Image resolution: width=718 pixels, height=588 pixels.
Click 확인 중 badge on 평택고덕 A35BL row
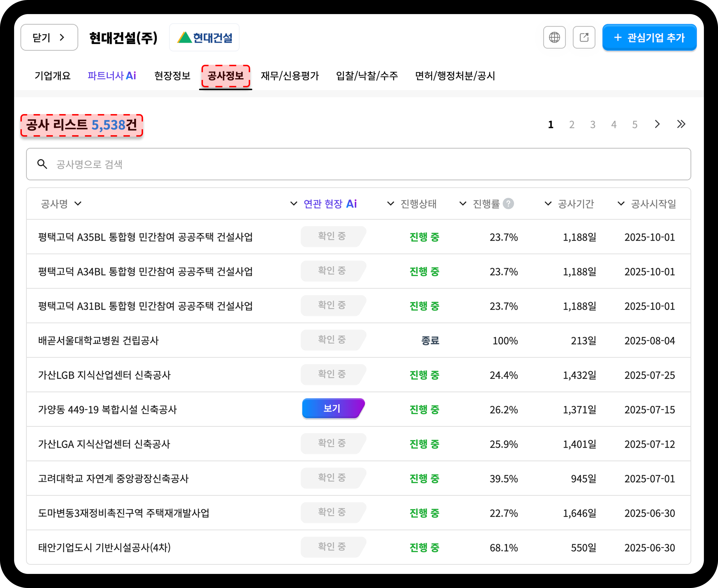[334, 236]
